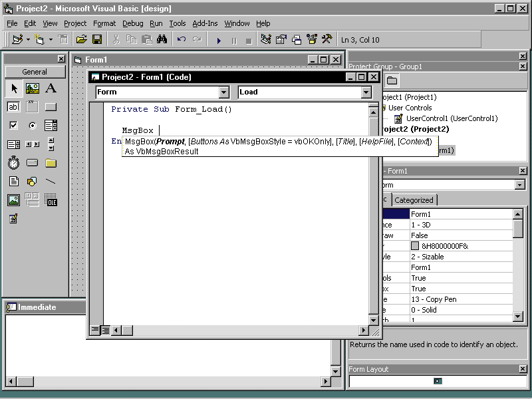Switch code window to Procedure View

coord(95,330)
